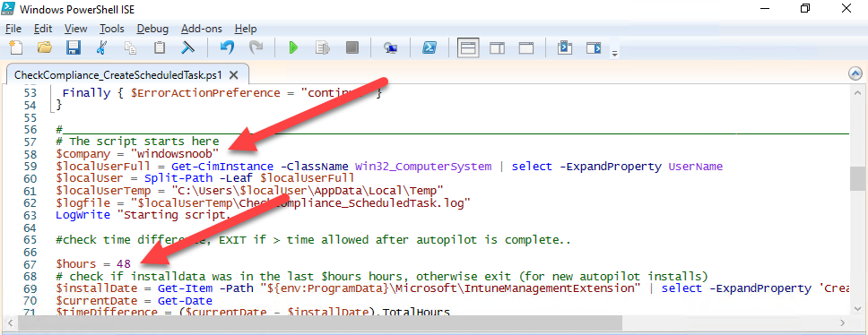868x335 pixels.
Task: Clear the console pane with toolbar icon
Action: click(188, 48)
